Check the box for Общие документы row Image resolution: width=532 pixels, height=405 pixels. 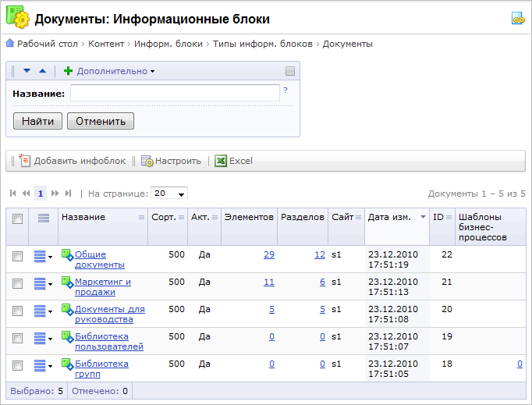coord(17,255)
